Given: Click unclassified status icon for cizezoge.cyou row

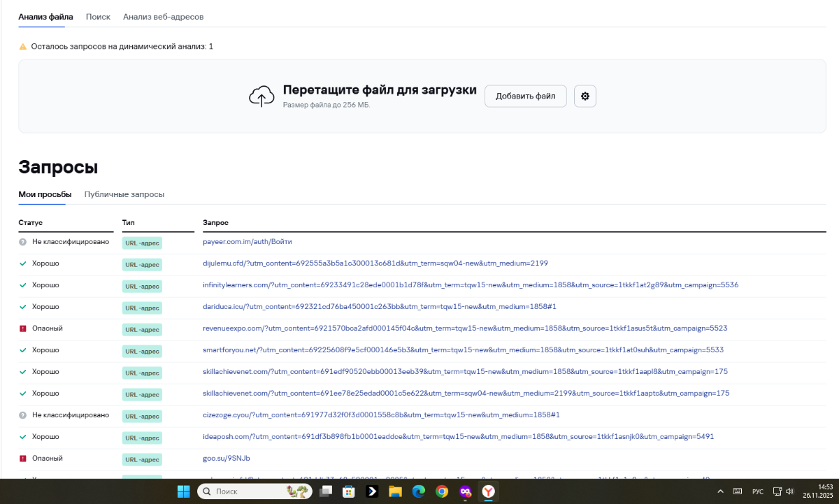Looking at the screenshot, I should tap(23, 415).
